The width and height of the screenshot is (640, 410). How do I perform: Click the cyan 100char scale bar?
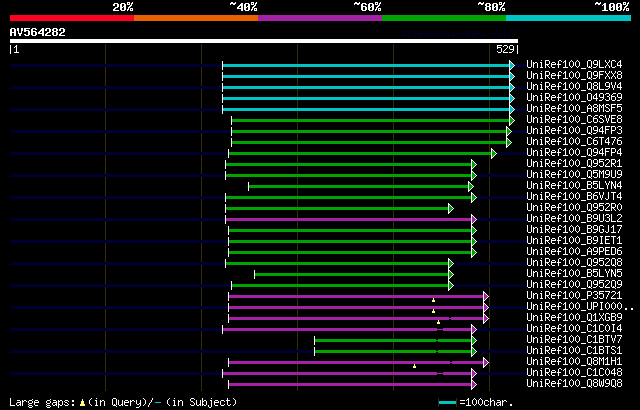[x=447, y=403]
